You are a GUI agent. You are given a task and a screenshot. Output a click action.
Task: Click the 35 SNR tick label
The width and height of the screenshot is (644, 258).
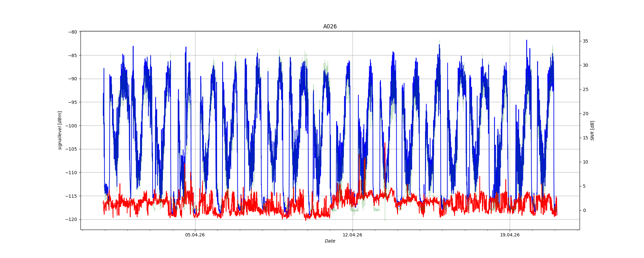[x=585, y=41]
